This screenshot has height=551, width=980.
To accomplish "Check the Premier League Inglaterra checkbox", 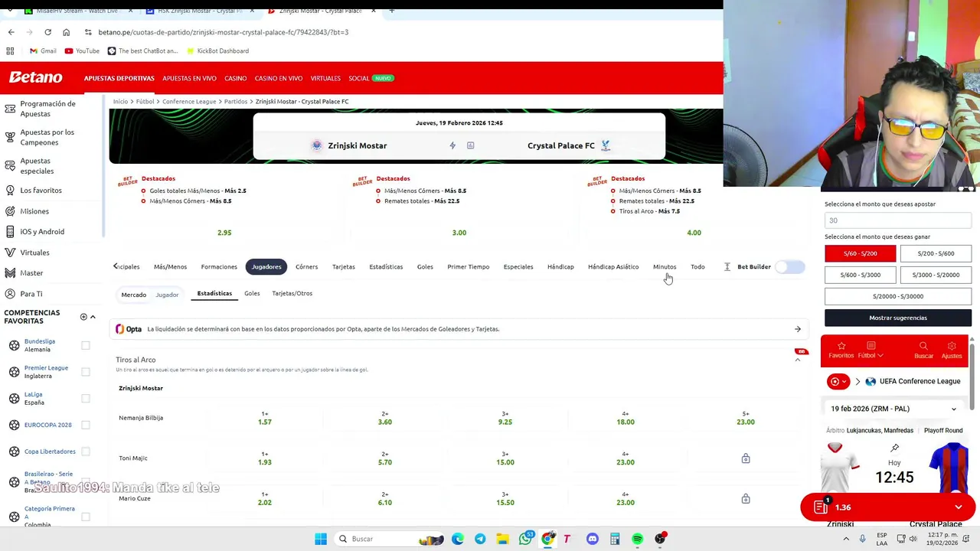I will 86,372.
